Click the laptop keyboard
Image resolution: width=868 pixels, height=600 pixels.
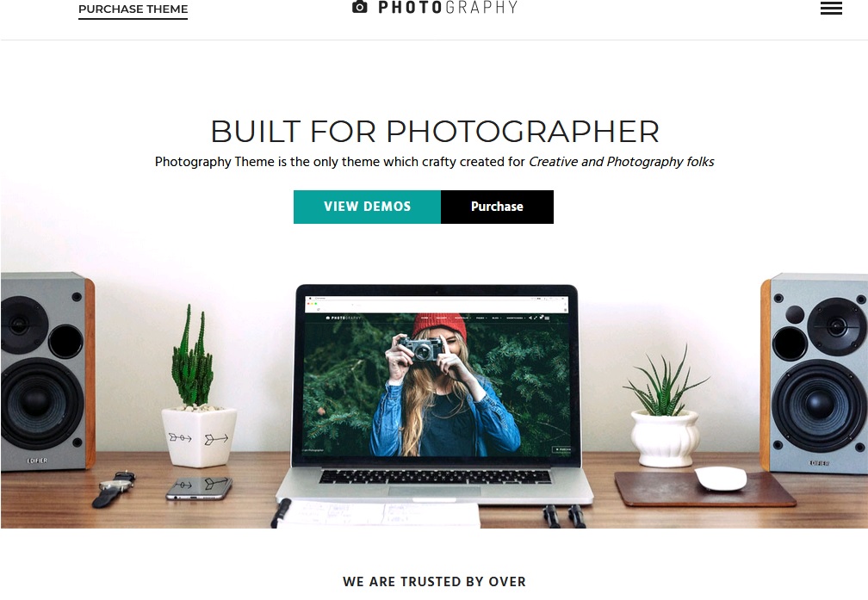click(x=435, y=477)
